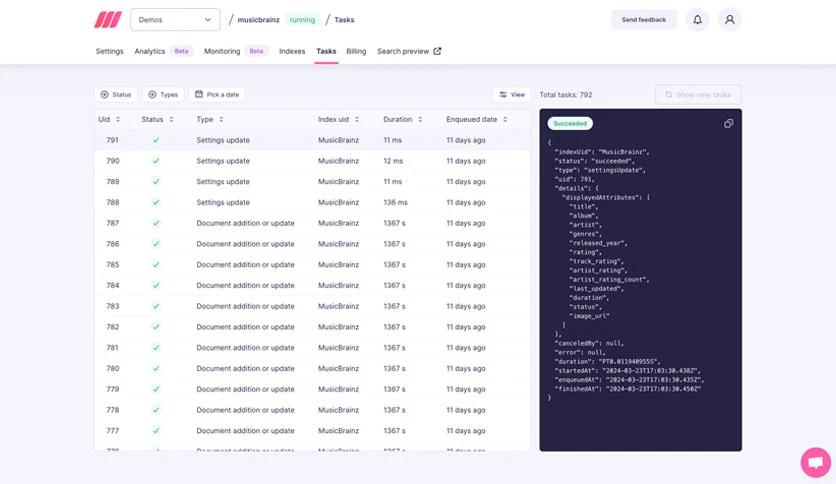Sort tasks by the Type column
Viewport: 836px width, 484px height.
[210, 119]
